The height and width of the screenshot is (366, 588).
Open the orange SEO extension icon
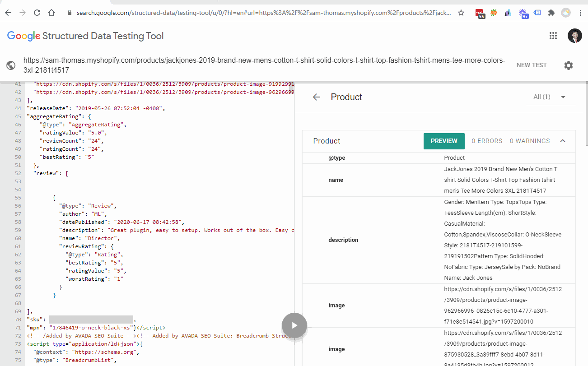pyautogui.click(x=494, y=13)
